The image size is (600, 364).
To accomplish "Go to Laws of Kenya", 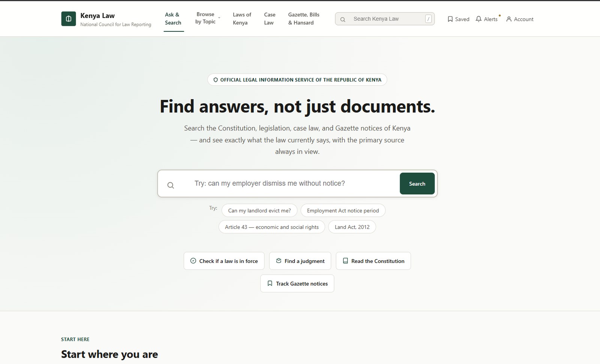I will click(x=242, y=19).
